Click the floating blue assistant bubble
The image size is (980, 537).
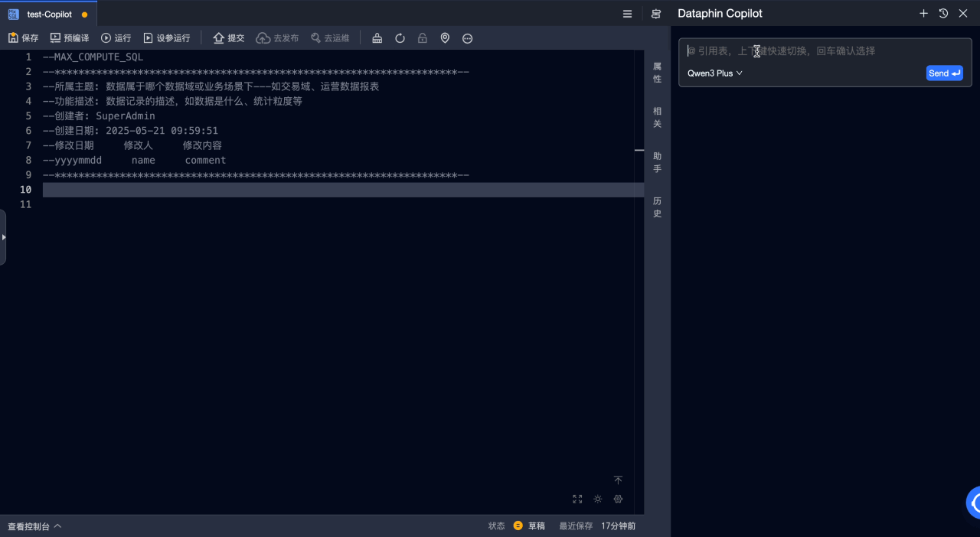973,503
